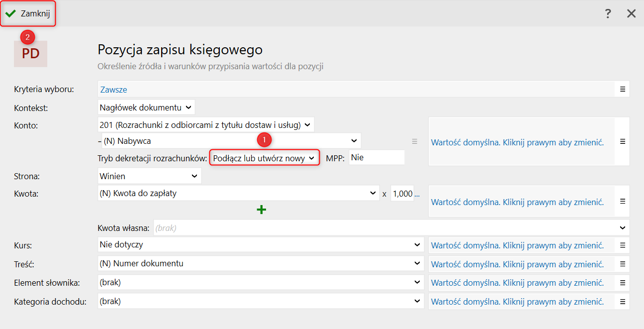Expand the Kwota do zapłaty dropdown
The image size is (644, 329).
pyautogui.click(x=238, y=194)
